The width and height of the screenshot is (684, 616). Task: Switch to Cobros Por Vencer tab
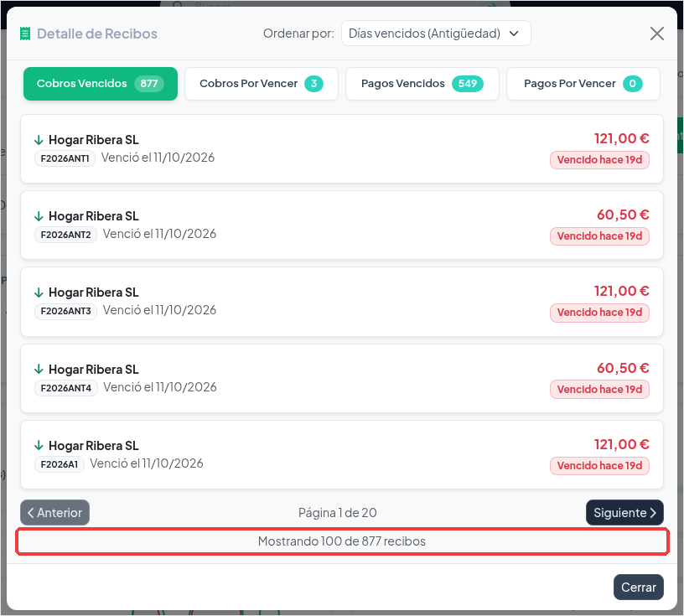coord(262,84)
